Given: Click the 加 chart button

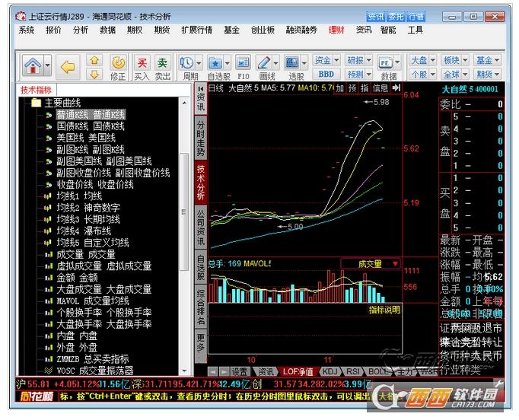Looking at the screenshot, I should tap(340, 88).
